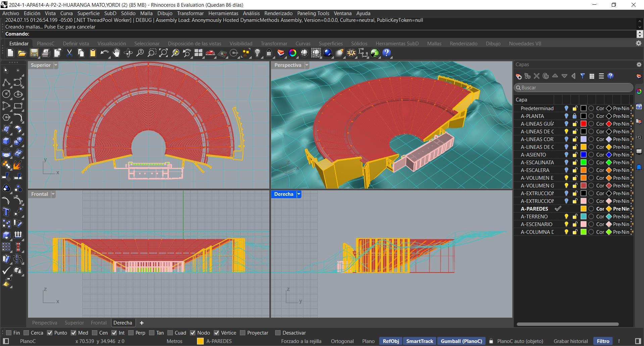This screenshot has width=644, height=346.
Task: Click the lock icon in main toolbar
Action: (x=269, y=53)
